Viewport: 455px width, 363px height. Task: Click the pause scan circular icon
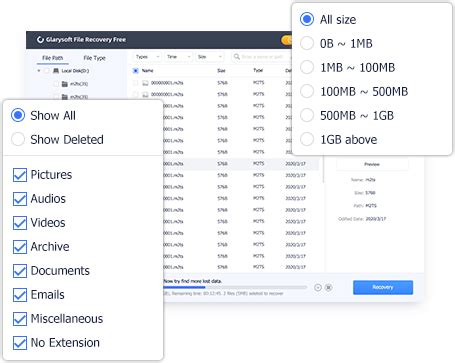(318, 287)
